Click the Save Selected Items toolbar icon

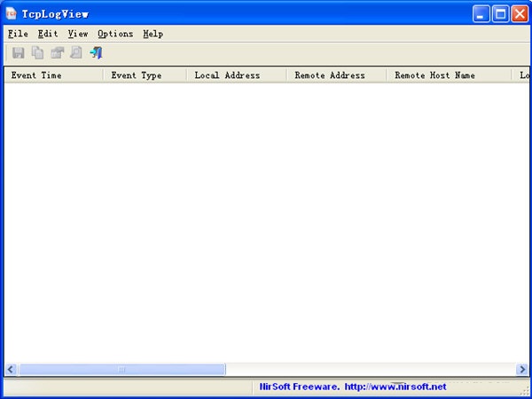19,53
